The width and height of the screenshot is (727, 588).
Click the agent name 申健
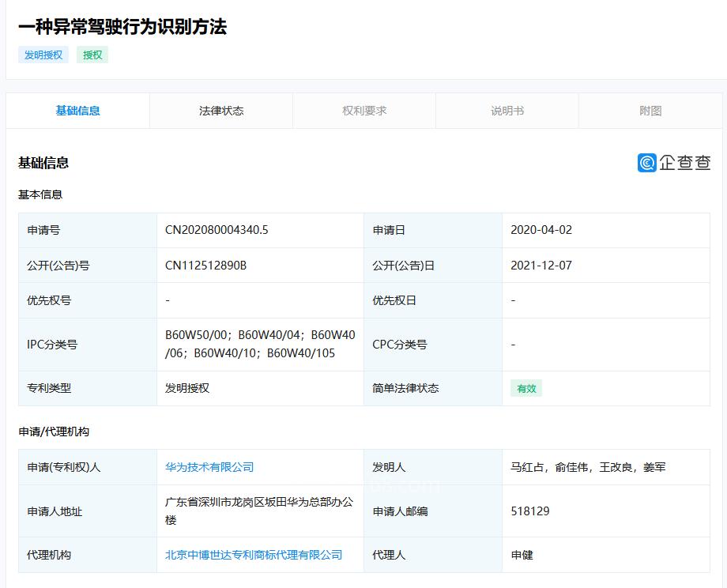tap(522, 555)
